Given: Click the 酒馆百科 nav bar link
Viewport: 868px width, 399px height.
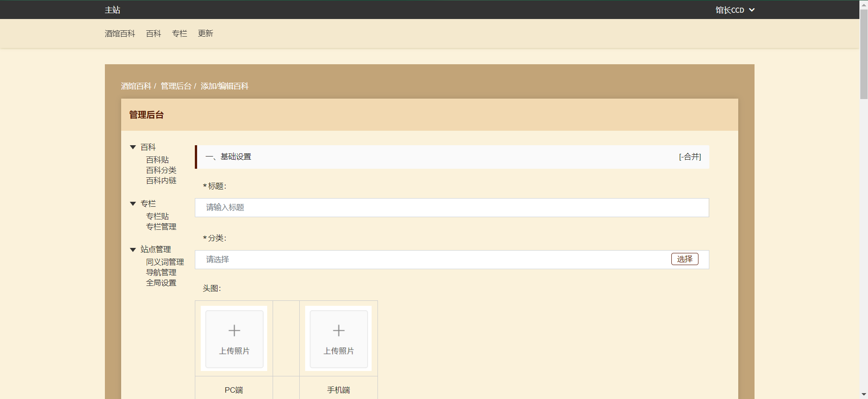Looking at the screenshot, I should pos(120,33).
